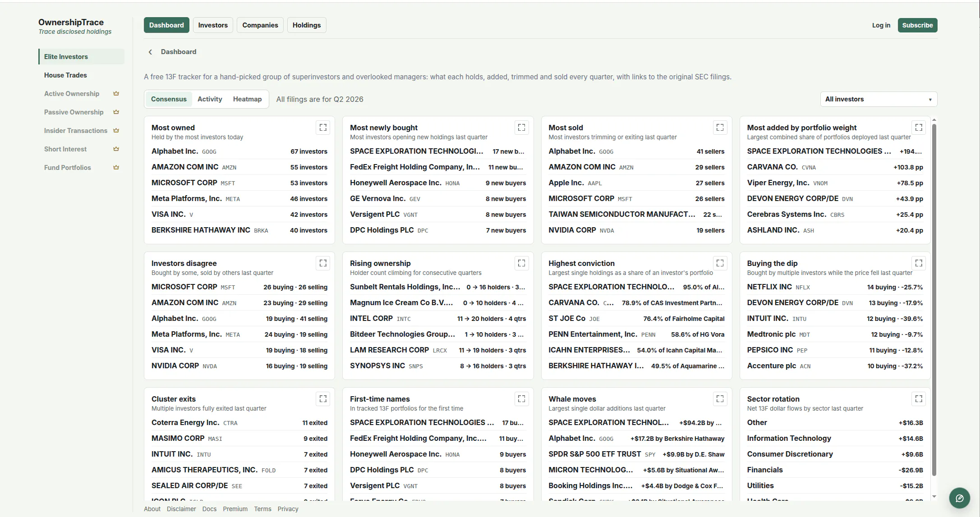980x517 pixels.
Task: Click the OwnershipTrace logo title
Action: point(71,22)
